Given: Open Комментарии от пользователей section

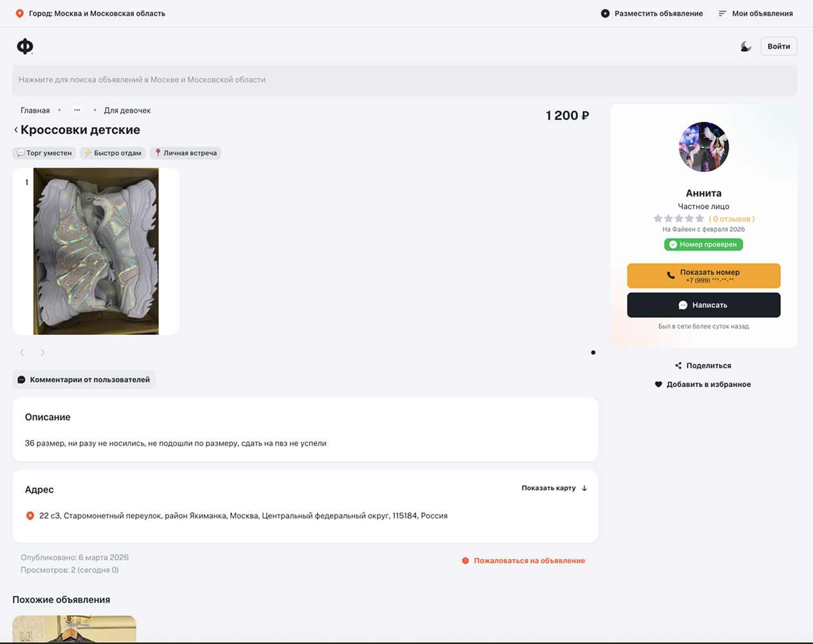Looking at the screenshot, I should [x=84, y=380].
